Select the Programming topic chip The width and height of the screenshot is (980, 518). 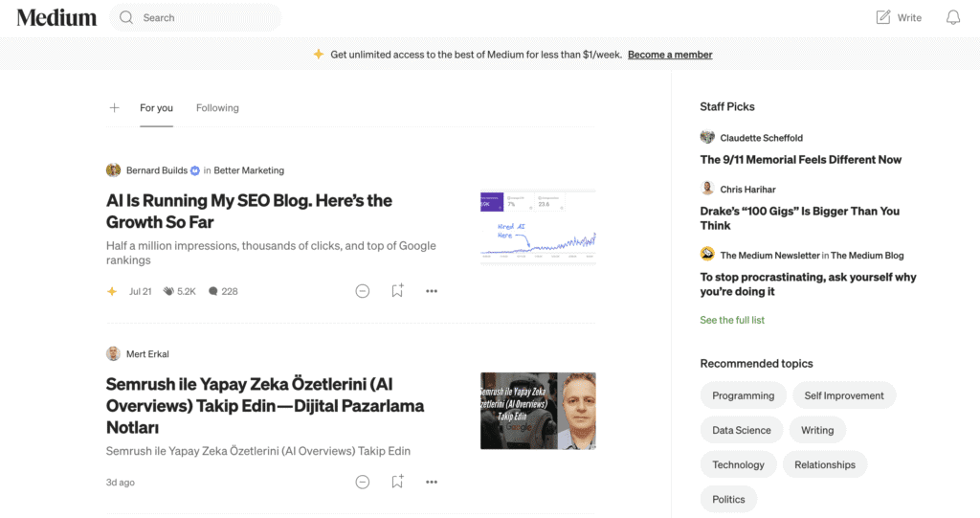click(743, 395)
